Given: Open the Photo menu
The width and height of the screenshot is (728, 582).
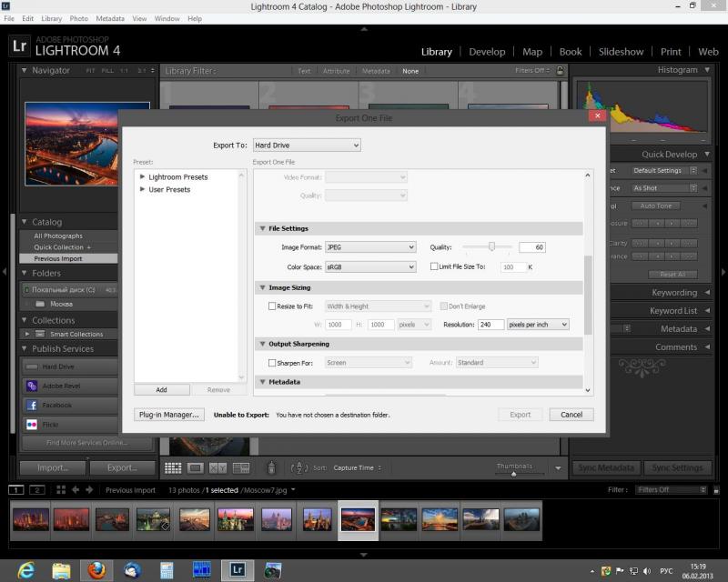Looking at the screenshot, I should 78,18.
